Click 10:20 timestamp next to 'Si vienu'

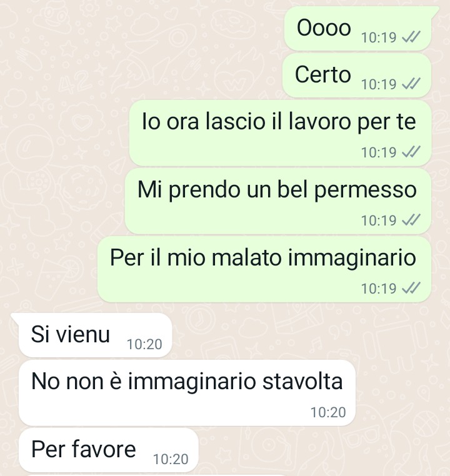(x=144, y=344)
